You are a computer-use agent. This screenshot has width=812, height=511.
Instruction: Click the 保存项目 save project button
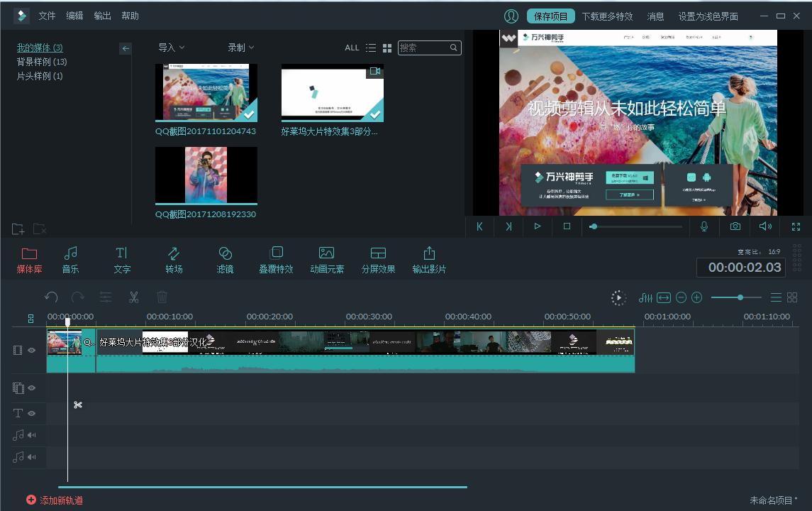click(x=550, y=16)
